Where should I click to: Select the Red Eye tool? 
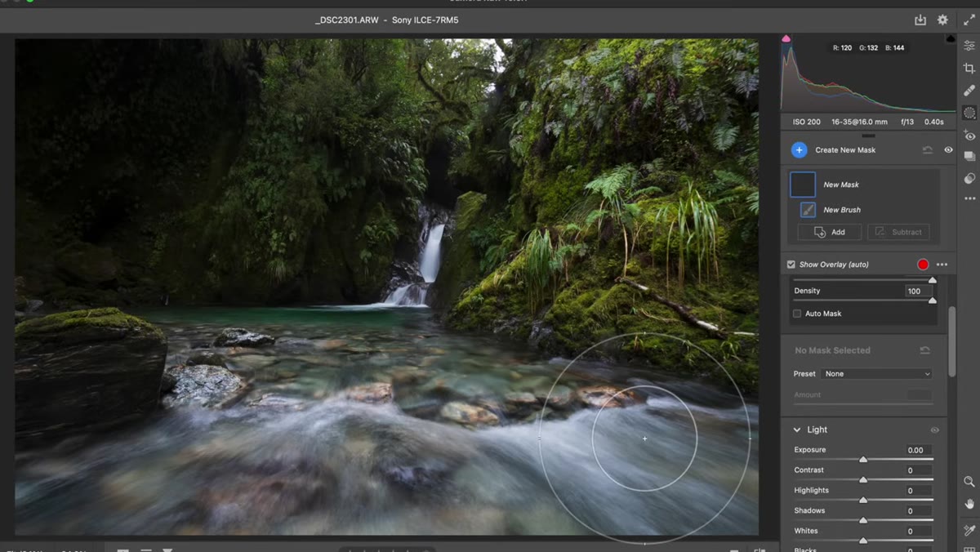point(969,135)
